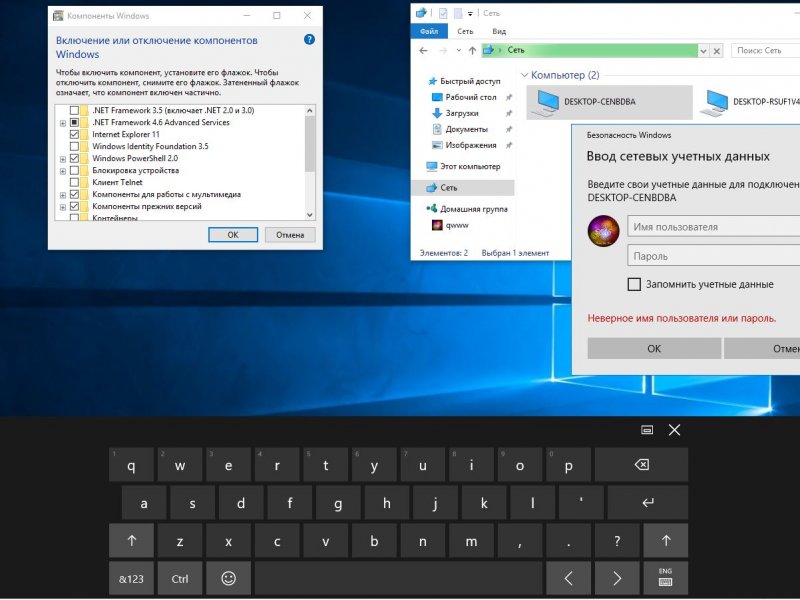Viewport: 800px width, 600px height.
Task: Click the user avatar in credentials dialog
Action: pyautogui.click(x=604, y=231)
